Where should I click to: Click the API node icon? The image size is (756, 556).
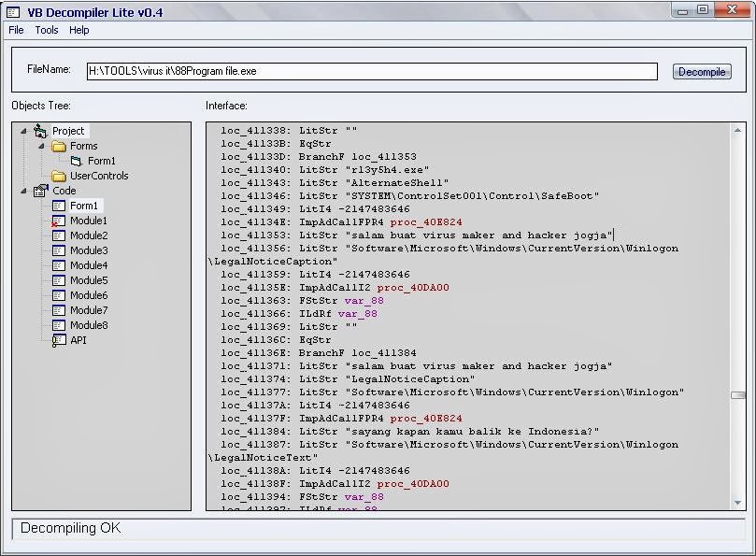click(58, 340)
